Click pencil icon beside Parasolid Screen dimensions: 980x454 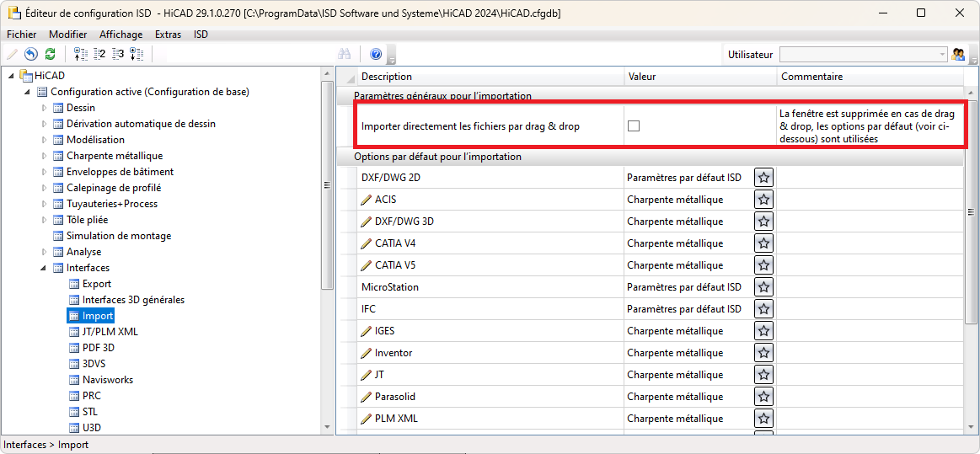tap(367, 397)
